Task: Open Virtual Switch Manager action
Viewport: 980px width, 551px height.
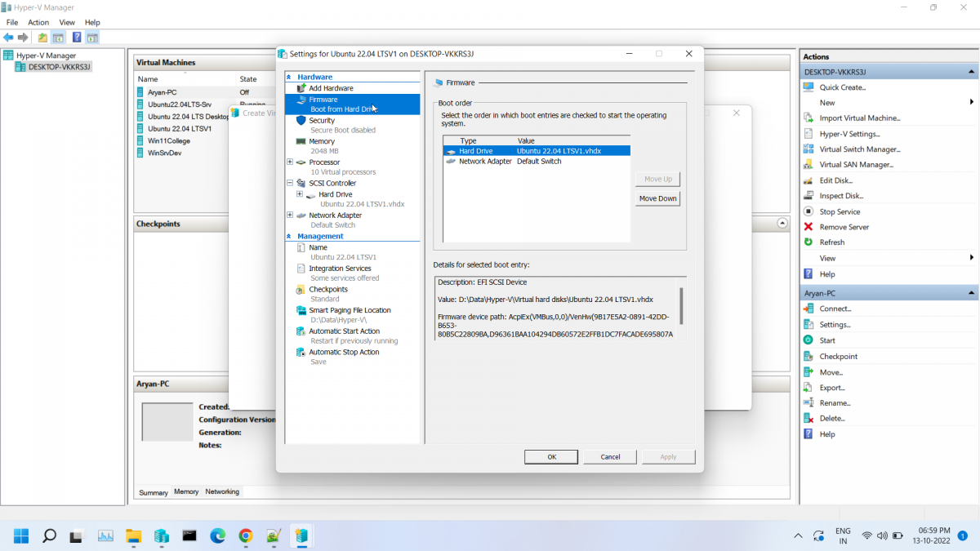Action: pos(859,149)
